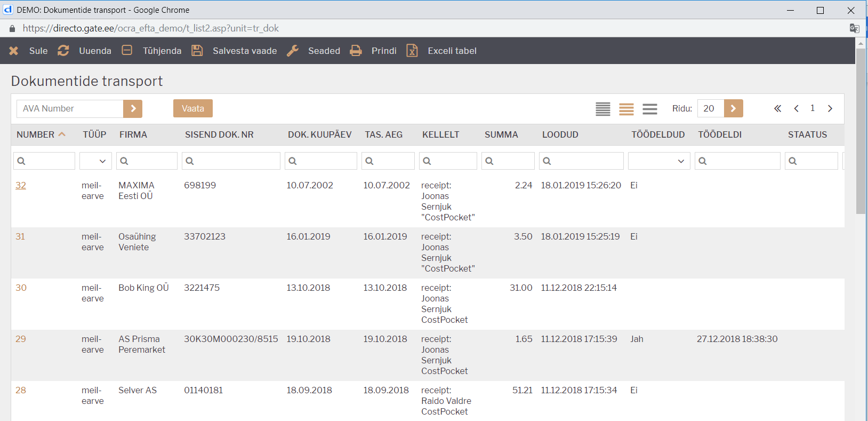Click the Exceli tabel spreadsheet icon
This screenshot has width=868, height=421.
pos(412,51)
